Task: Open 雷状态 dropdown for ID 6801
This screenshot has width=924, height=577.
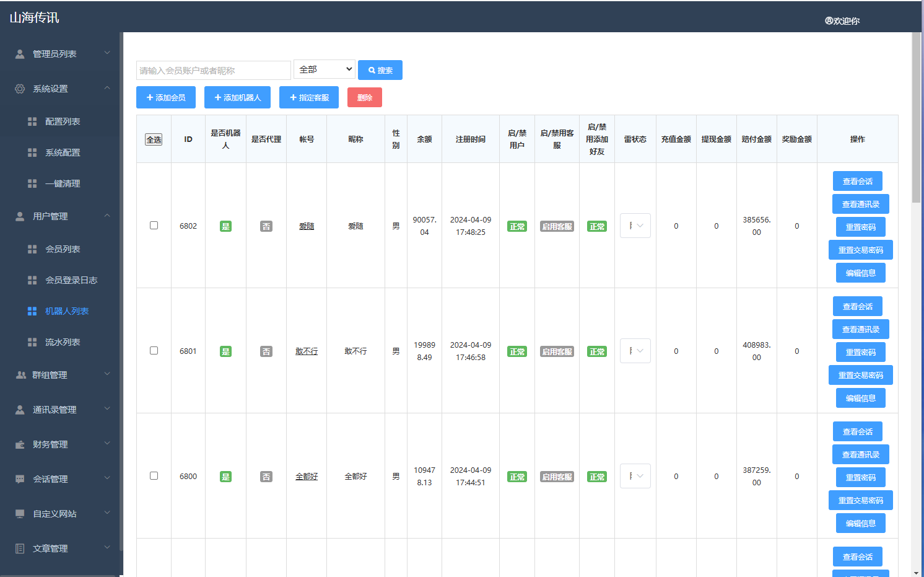Action: tap(635, 351)
